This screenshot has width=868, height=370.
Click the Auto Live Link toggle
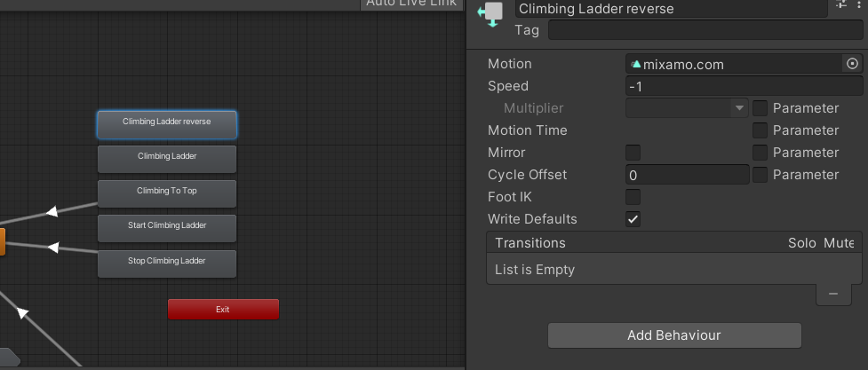pyautogui.click(x=411, y=4)
